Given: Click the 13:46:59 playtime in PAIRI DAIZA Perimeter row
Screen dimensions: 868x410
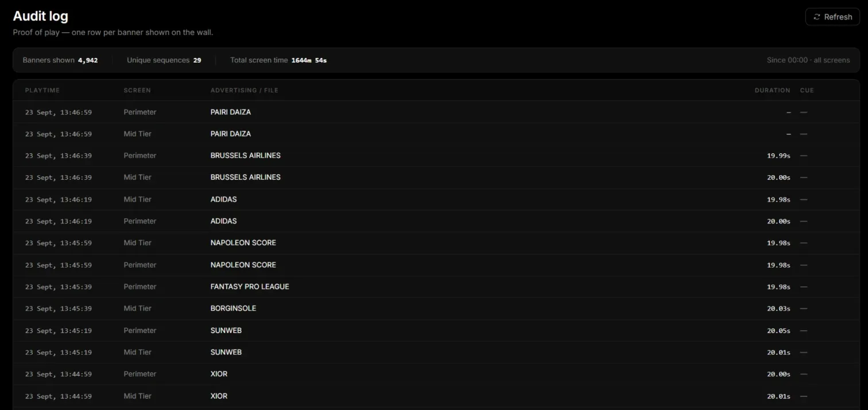Looking at the screenshot, I should pyautogui.click(x=59, y=112).
